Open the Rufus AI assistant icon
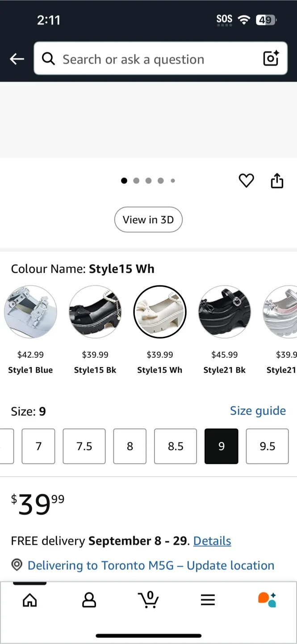 pyautogui.click(x=267, y=600)
